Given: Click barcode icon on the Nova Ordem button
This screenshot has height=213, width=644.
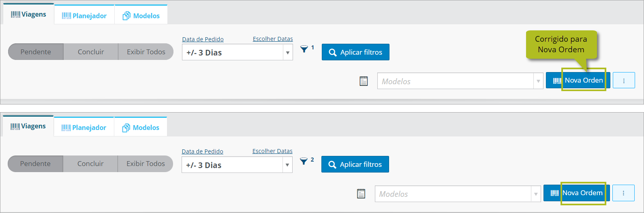Looking at the screenshot, I should pyautogui.click(x=555, y=193).
